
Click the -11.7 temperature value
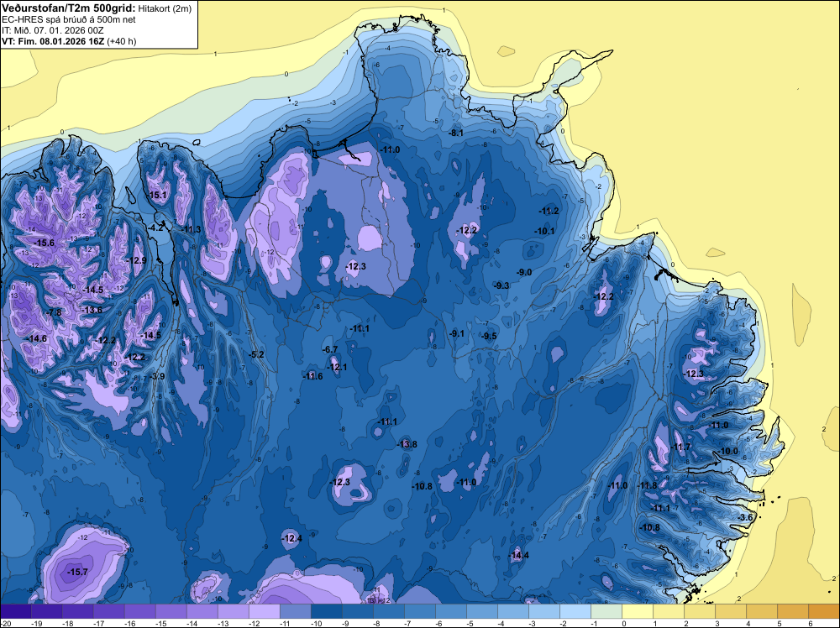681,447
